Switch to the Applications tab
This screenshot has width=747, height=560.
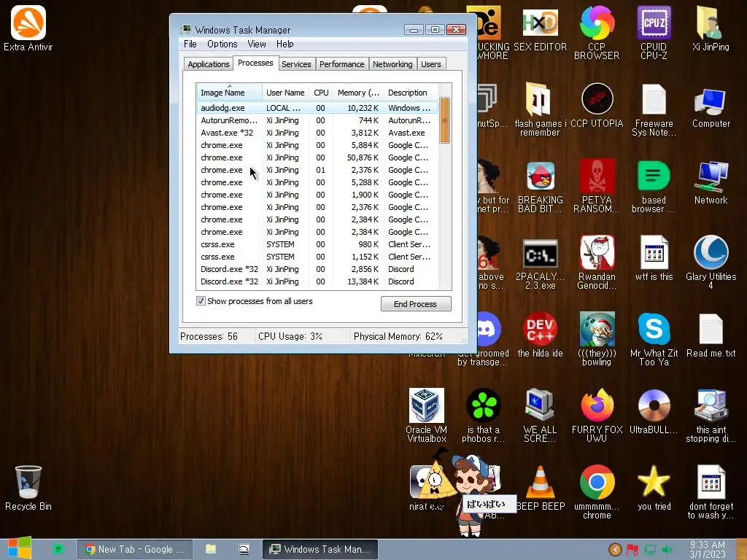[x=208, y=64]
